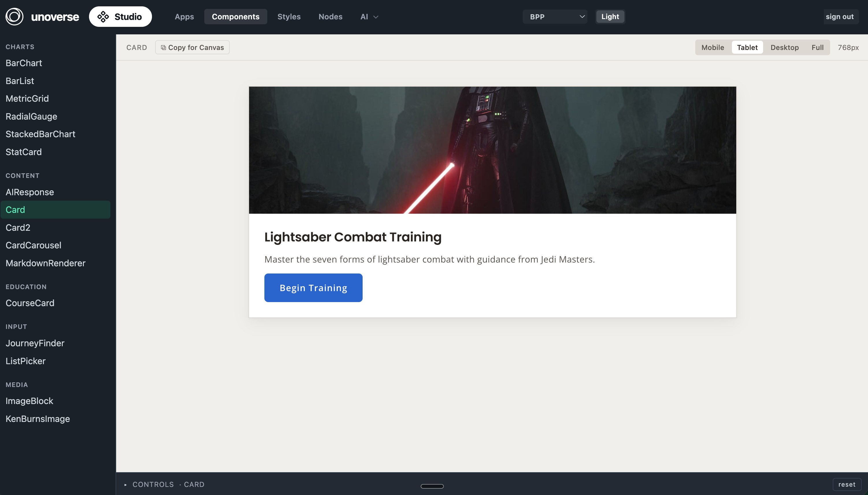Open the Styles tab

(289, 17)
